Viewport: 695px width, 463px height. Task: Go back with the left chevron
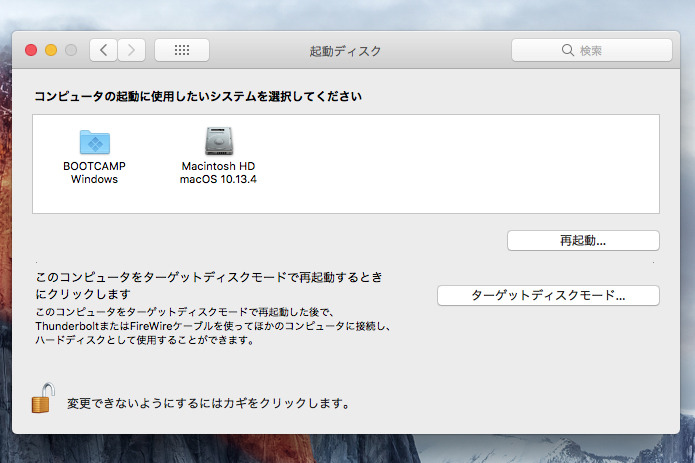103,50
